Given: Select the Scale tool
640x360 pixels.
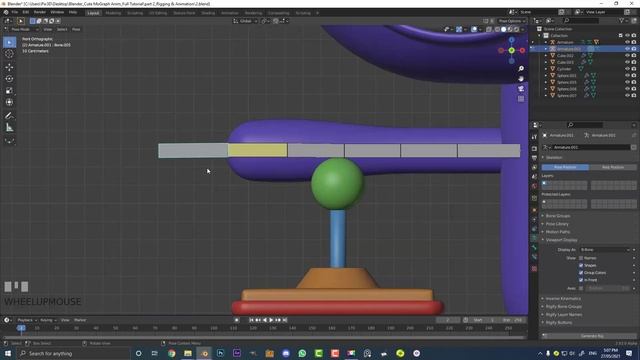Looking at the screenshot, I should (x=9, y=91).
